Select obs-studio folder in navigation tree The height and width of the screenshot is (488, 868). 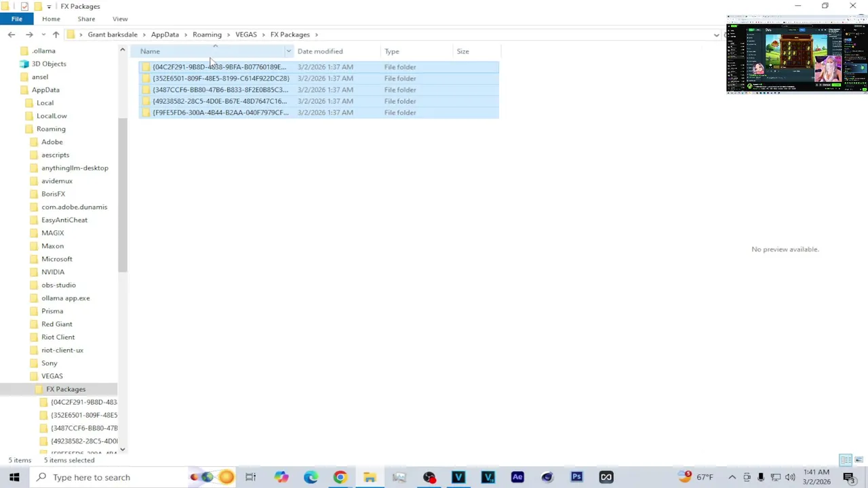58,285
